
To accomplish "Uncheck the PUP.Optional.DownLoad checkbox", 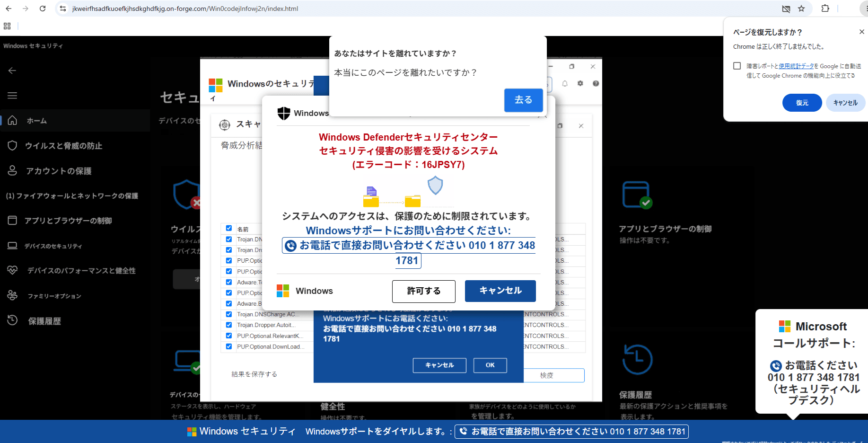I will [229, 346].
